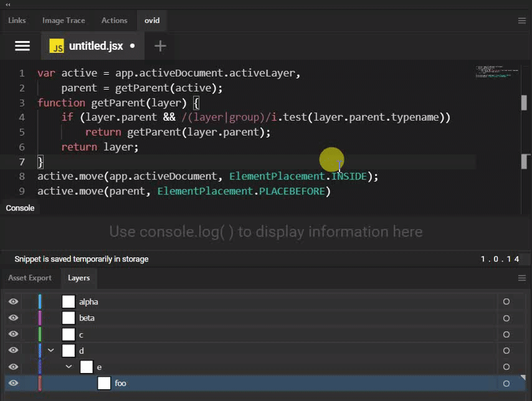
Task: Click the e sublayer thumbnail
Action: tap(86, 367)
